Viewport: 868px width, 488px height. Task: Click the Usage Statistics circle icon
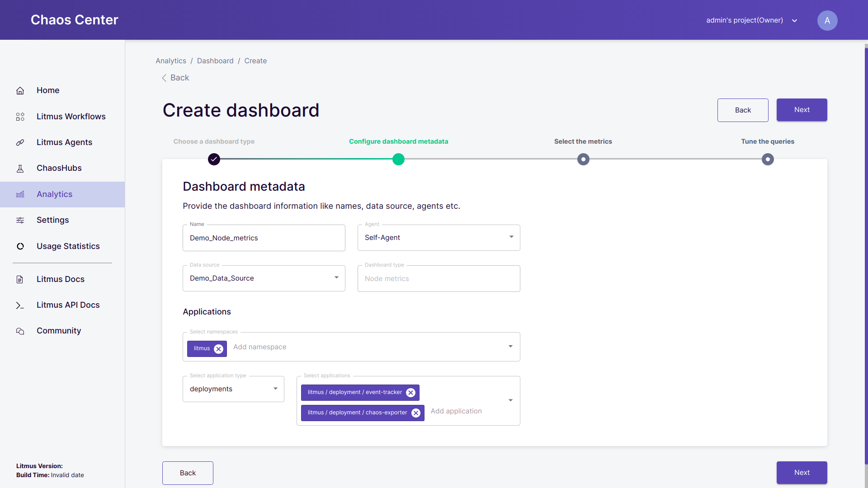pyautogui.click(x=20, y=246)
